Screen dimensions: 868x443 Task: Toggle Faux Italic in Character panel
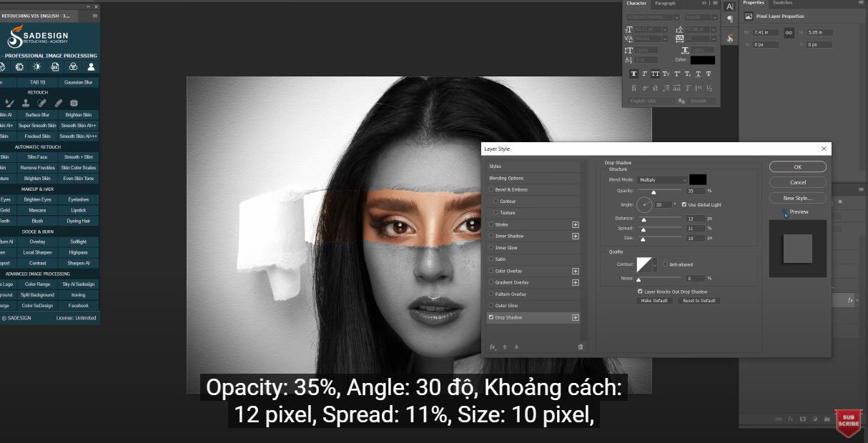[644, 74]
